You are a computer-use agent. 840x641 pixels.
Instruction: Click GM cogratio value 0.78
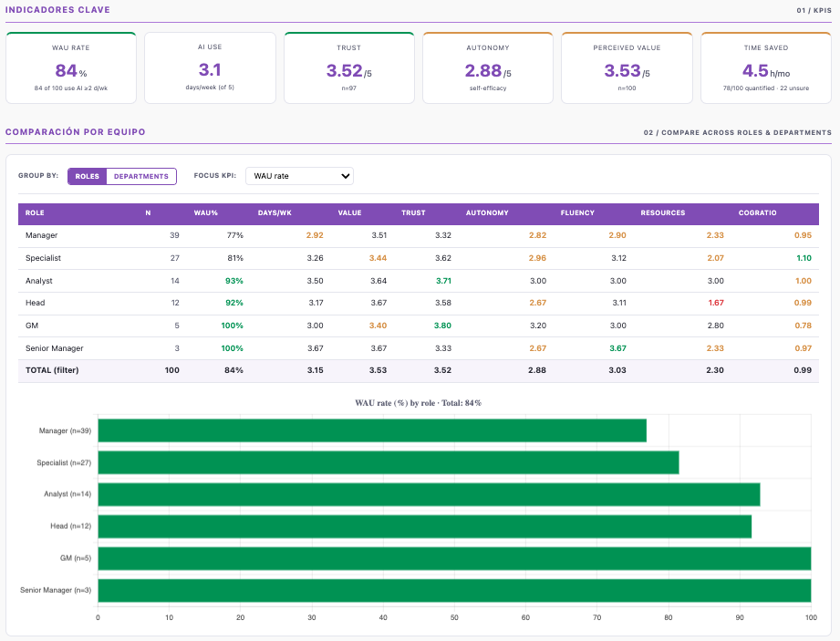[x=803, y=326]
